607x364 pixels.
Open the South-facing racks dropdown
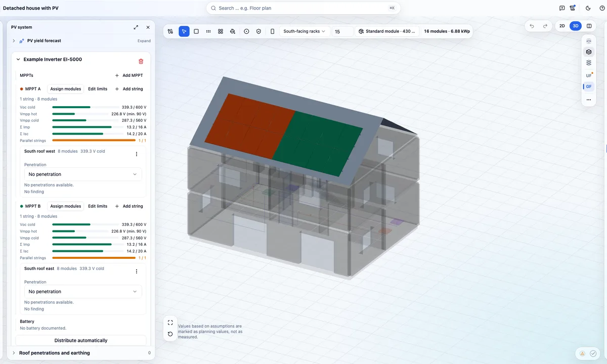click(305, 31)
